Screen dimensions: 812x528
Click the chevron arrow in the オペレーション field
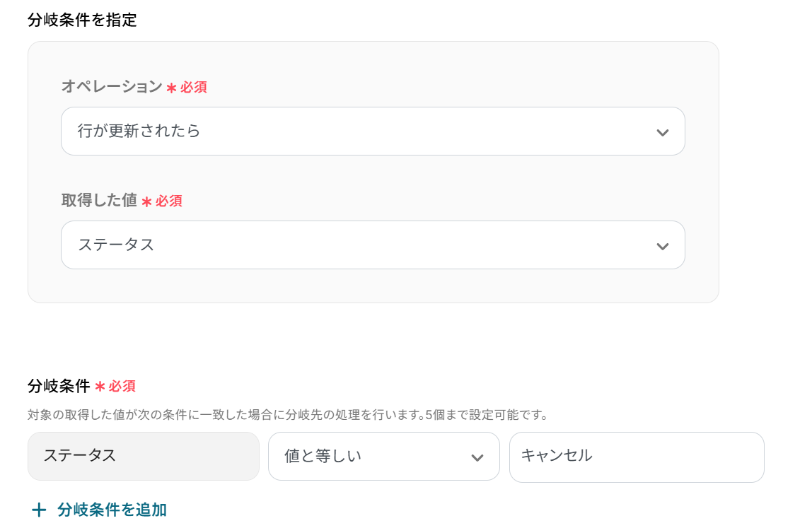pos(662,132)
